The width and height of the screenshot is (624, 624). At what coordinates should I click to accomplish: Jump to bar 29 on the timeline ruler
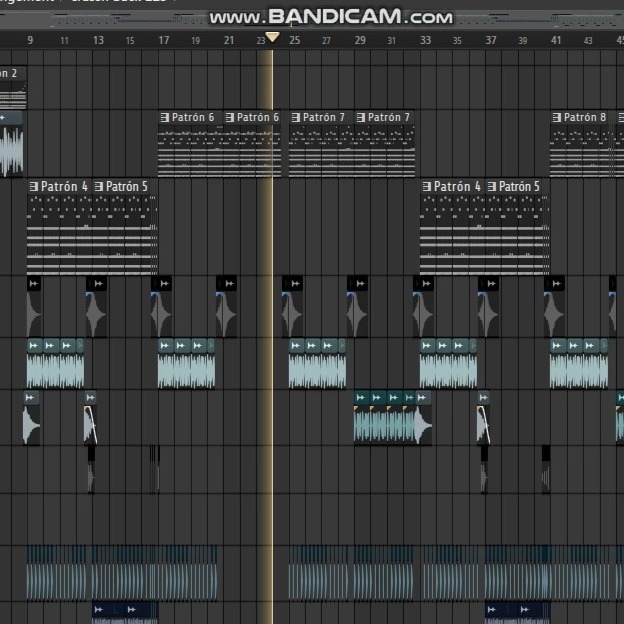(360, 40)
